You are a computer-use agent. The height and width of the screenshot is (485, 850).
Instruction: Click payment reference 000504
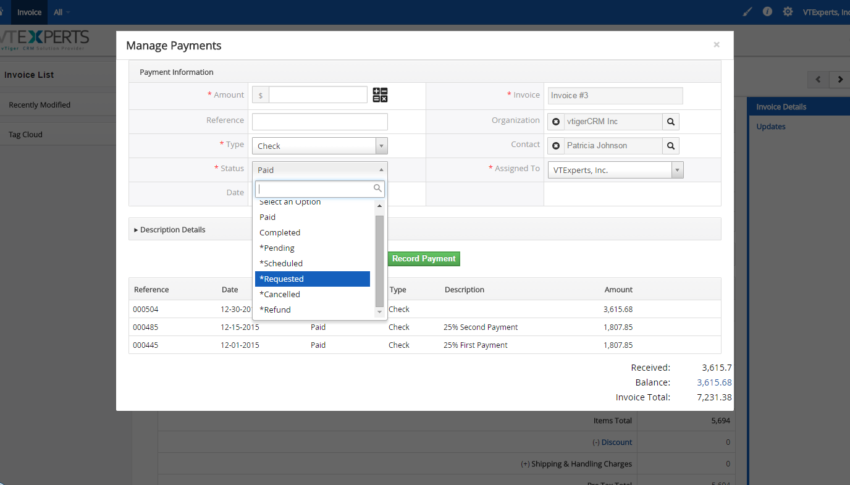[x=145, y=309]
